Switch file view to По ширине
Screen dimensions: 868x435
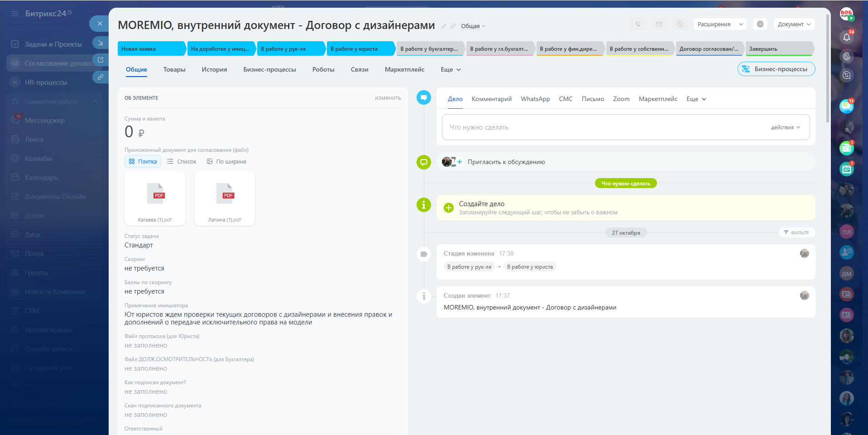tap(226, 161)
